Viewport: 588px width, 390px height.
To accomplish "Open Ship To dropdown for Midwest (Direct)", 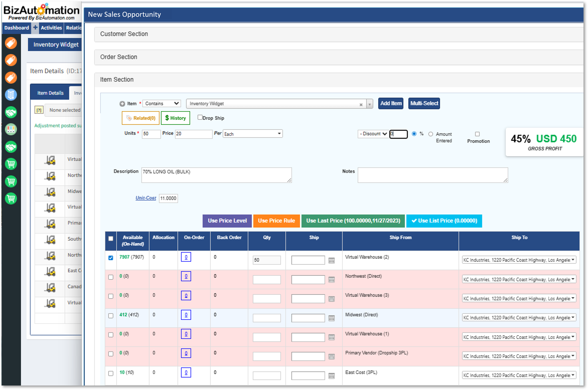I will (519, 318).
